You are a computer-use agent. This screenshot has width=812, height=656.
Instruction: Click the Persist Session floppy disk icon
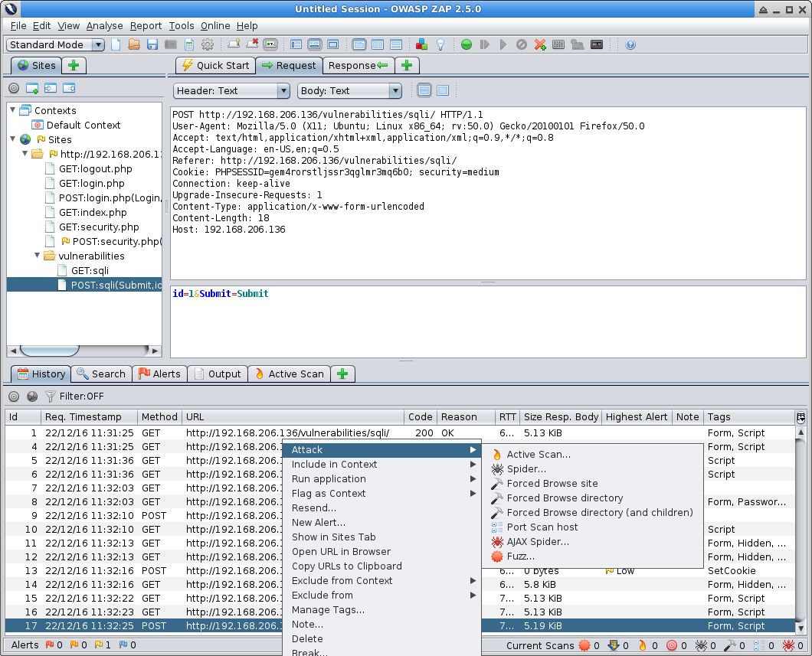tap(152, 44)
